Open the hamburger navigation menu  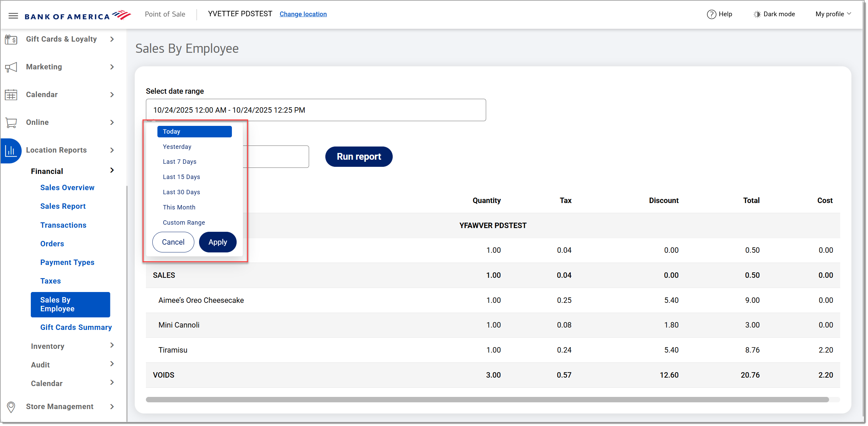click(13, 15)
